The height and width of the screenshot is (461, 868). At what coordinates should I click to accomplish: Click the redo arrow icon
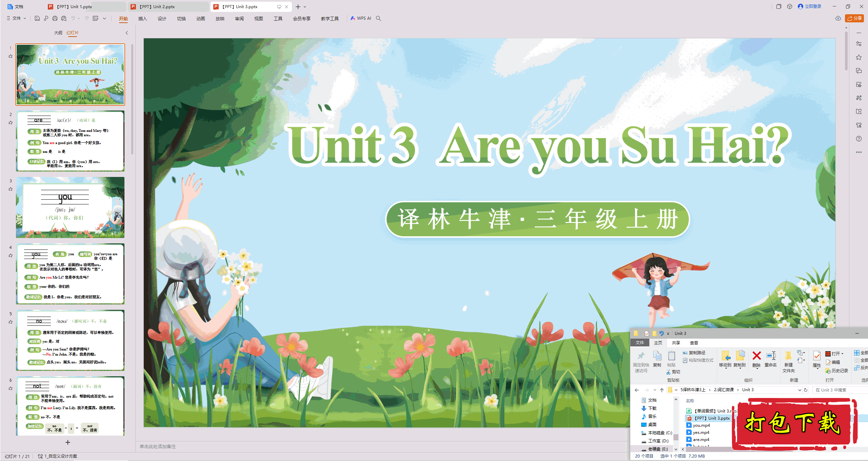coord(87,18)
